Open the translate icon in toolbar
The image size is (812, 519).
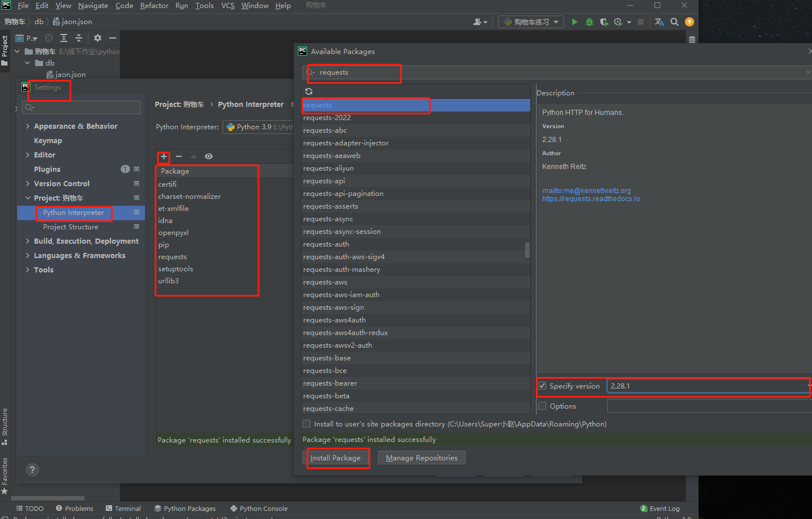(659, 22)
